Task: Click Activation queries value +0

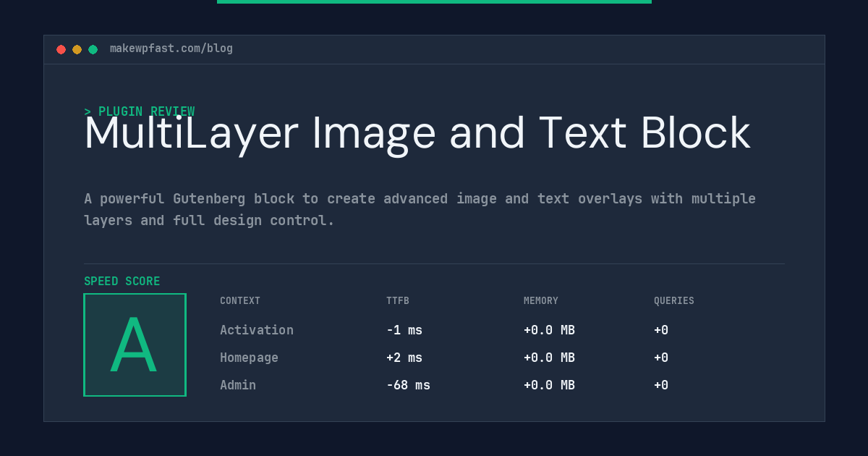Action: 661,330
